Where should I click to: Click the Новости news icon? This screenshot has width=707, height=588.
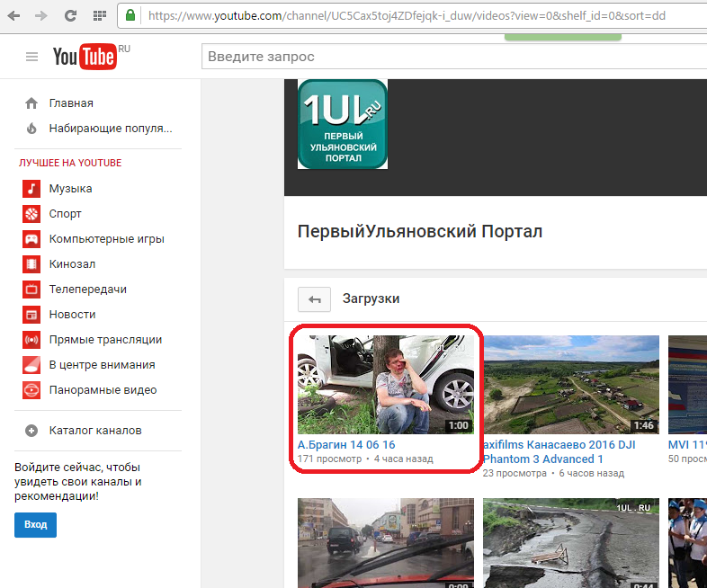click(x=31, y=315)
